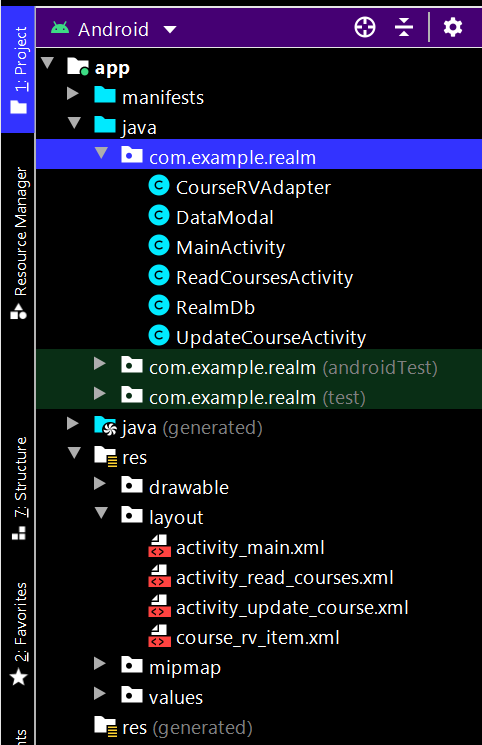Click the java (generated) folder icon
This screenshot has height=745, width=482.
click(105, 426)
